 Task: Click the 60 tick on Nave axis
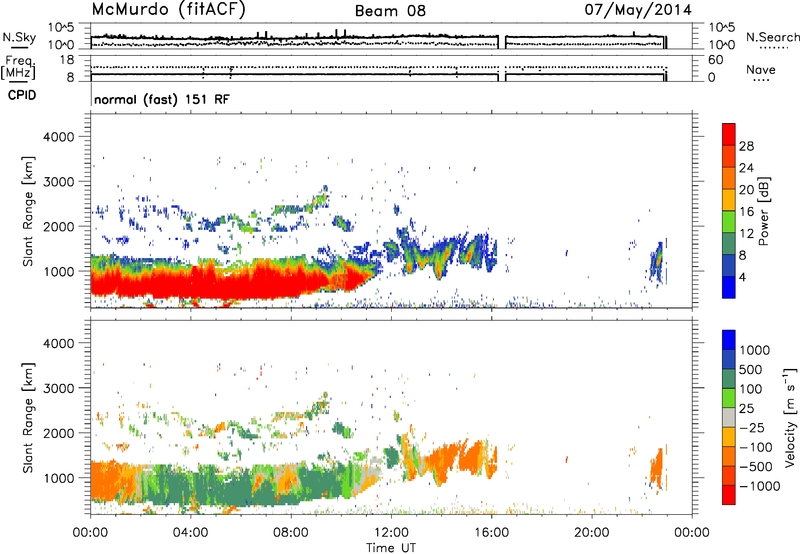[715, 60]
